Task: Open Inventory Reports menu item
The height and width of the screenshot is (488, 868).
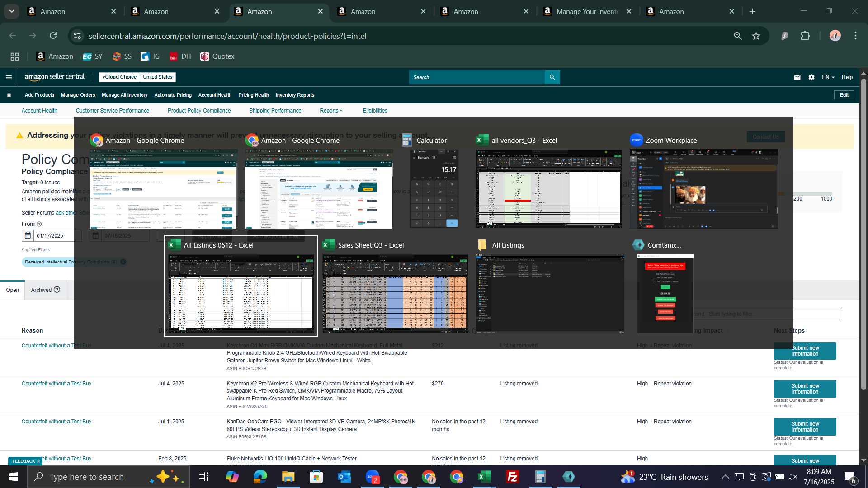Action: [295, 95]
